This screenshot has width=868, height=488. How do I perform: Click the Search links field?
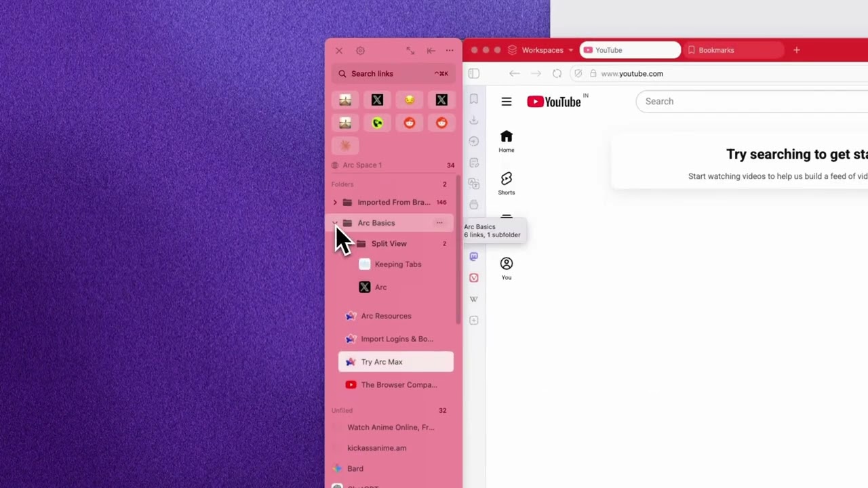pos(393,74)
